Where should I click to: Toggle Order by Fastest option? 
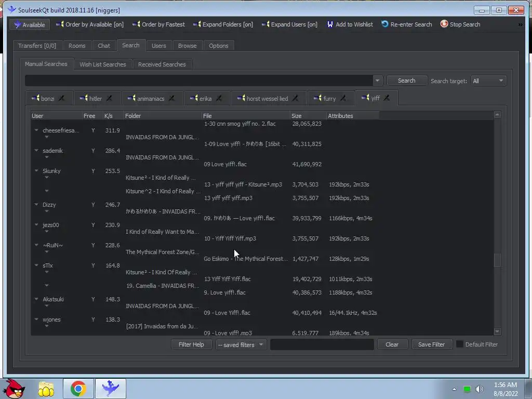[x=159, y=24]
